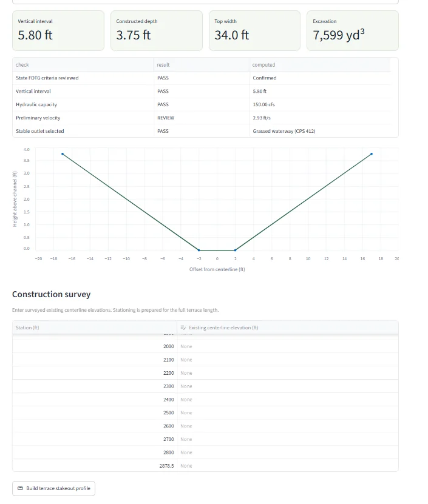Edit elevation cell for station 2400
Screen dimensions: 428x504
[x=288, y=400]
